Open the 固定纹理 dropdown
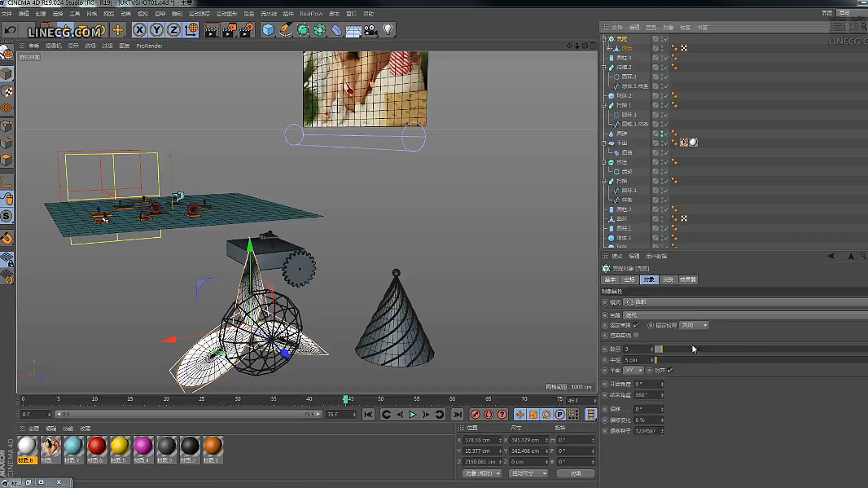 click(694, 325)
